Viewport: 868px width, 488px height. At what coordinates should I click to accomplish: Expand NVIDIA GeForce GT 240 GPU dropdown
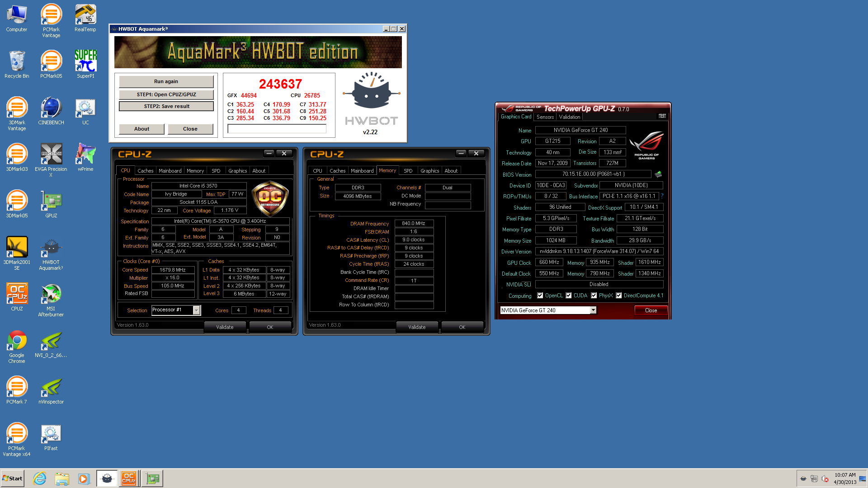point(593,310)
